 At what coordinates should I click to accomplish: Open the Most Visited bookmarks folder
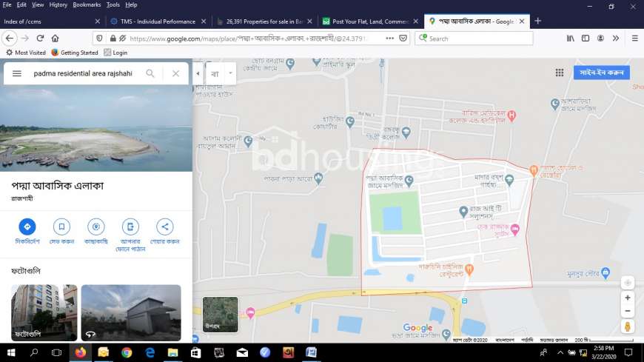coord(25,53)
